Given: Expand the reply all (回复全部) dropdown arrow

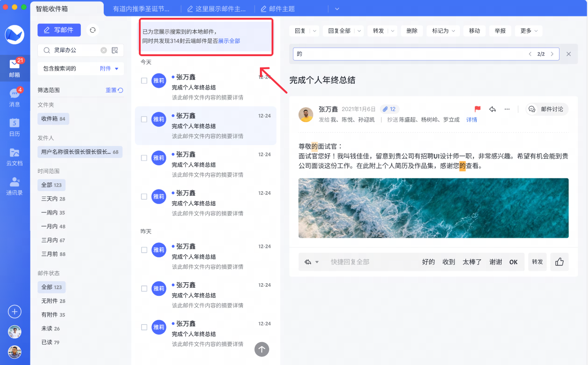Looking at the screenshot, I should click(x=359, y=31).
